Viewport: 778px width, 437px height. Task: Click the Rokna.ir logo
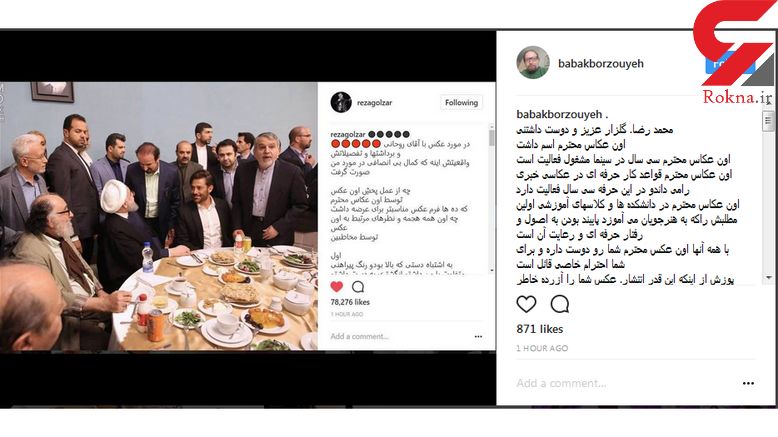736,52
